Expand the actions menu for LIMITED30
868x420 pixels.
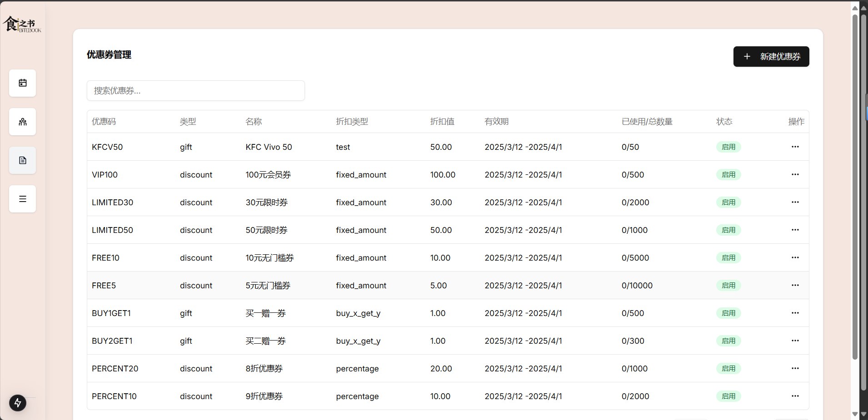(795, 202)
